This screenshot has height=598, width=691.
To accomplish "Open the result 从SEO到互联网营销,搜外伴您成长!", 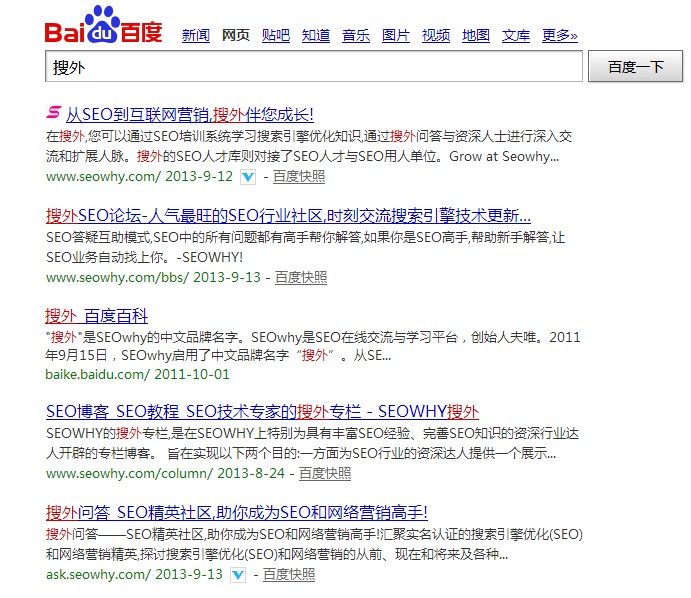I will tap(189, 115).
